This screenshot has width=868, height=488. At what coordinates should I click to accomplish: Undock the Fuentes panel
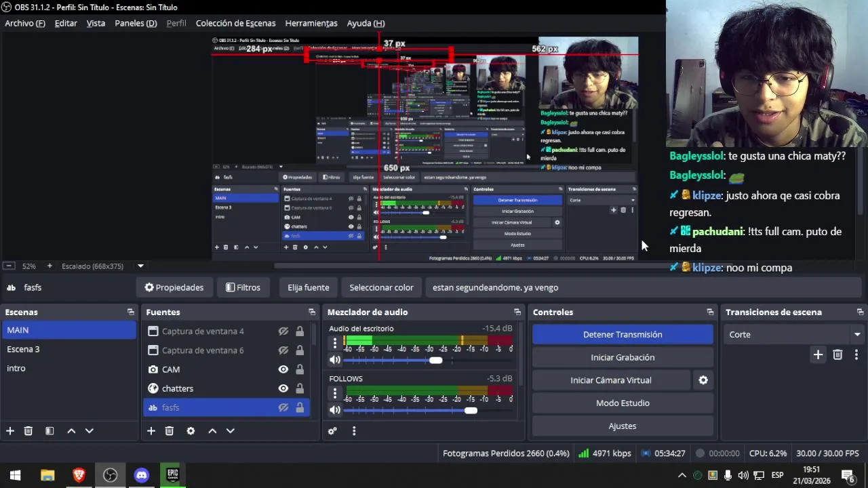click(312, 312)
